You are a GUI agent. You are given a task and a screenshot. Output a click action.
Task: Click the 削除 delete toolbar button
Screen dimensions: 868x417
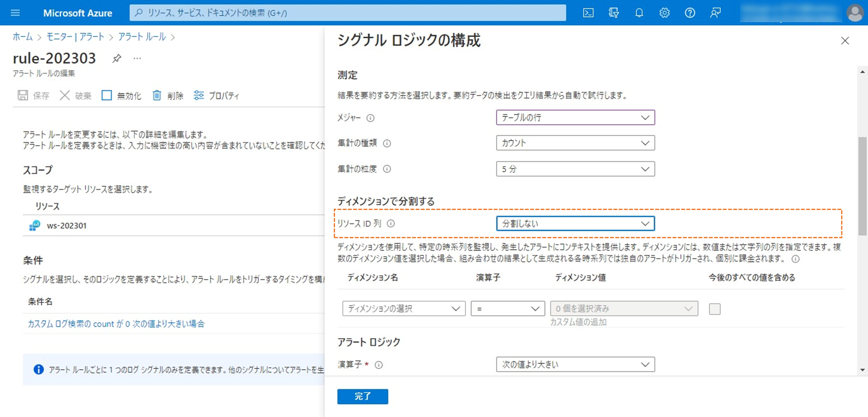pos(168,95)
